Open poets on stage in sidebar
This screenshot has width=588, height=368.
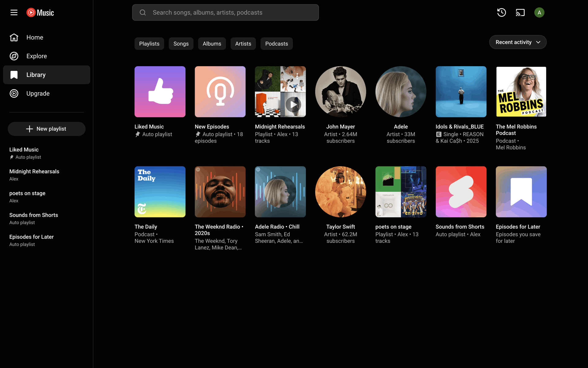(x=47, y=197)
